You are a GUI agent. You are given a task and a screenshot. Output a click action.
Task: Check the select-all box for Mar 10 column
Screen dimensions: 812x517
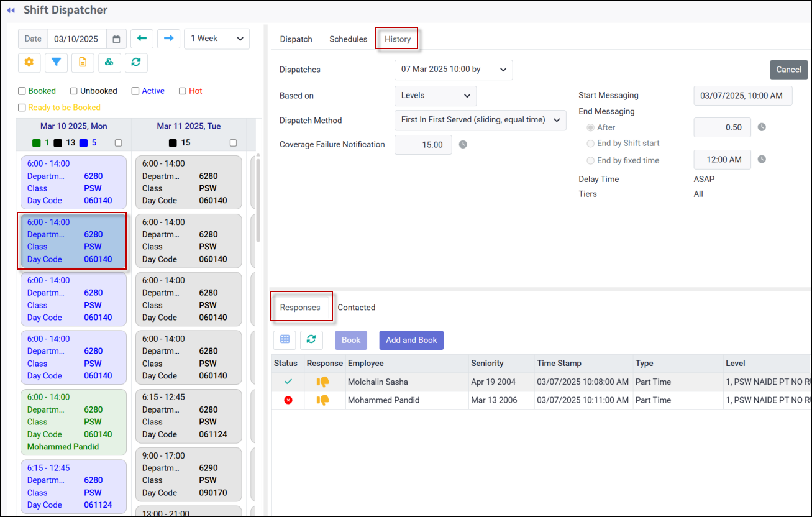tap(119, 143)
